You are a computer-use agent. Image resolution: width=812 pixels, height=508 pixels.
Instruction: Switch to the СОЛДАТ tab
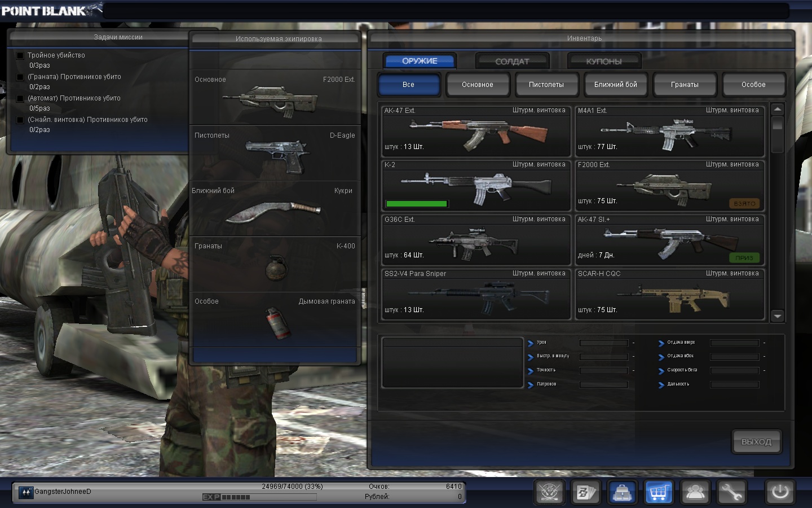coord(512,61)
